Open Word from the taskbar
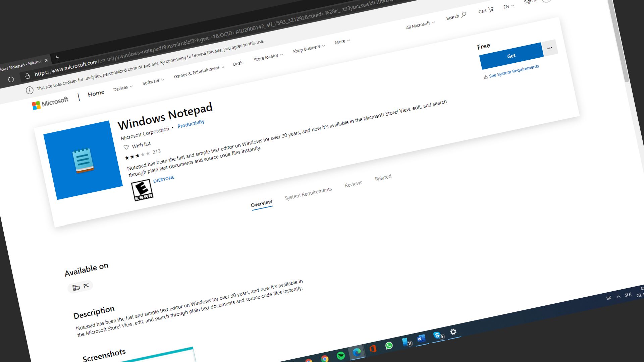Screen dimensions: 644x362 point(421,339)
